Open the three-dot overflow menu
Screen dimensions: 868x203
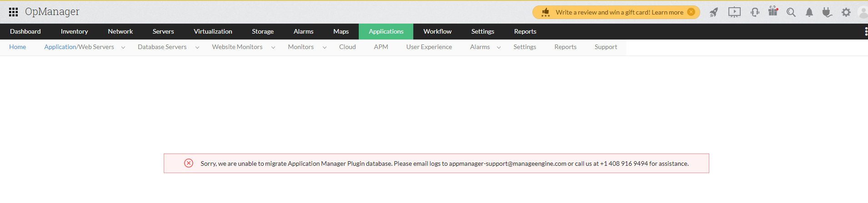(866, 31)
